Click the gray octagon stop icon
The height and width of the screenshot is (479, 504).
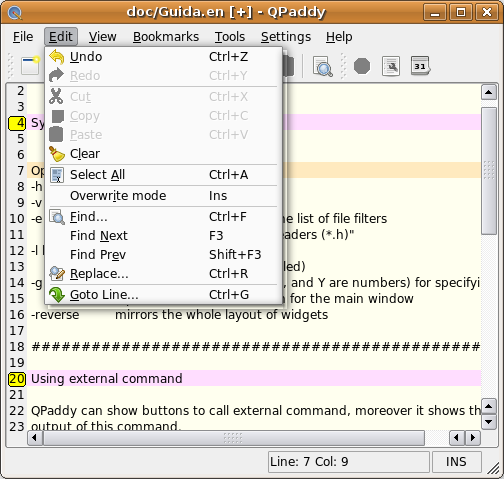click(x=362, y=66)
